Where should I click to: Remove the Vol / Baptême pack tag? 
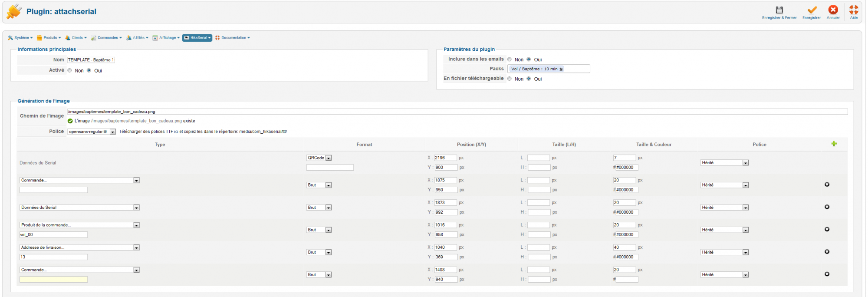point(561,69)
